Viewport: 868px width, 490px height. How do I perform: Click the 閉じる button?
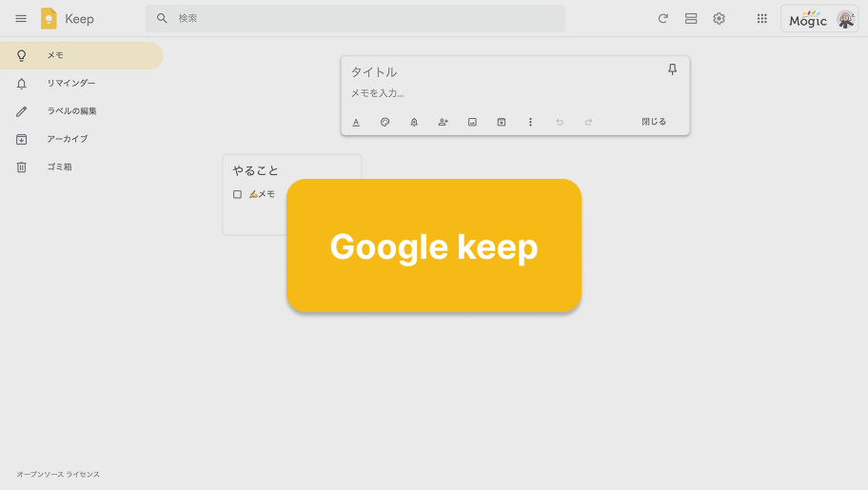tap(654, 121)
